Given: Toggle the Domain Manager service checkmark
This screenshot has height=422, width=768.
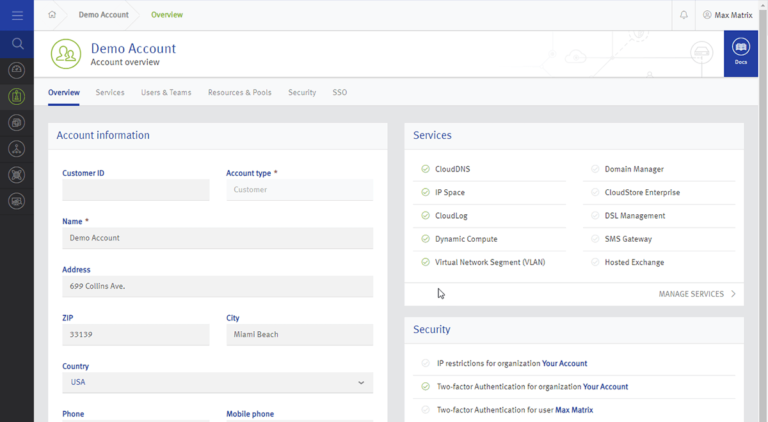Looking at the screenshot, I should tap(596, 169).
